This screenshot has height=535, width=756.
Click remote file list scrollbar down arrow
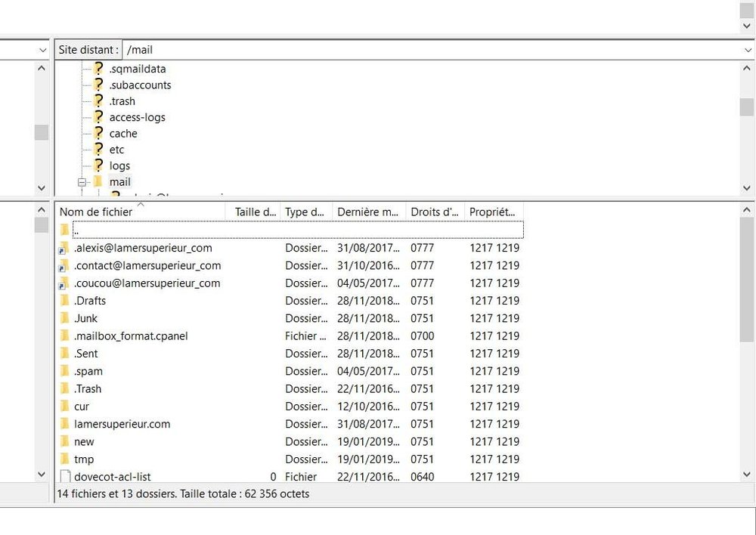pos(747,475)
